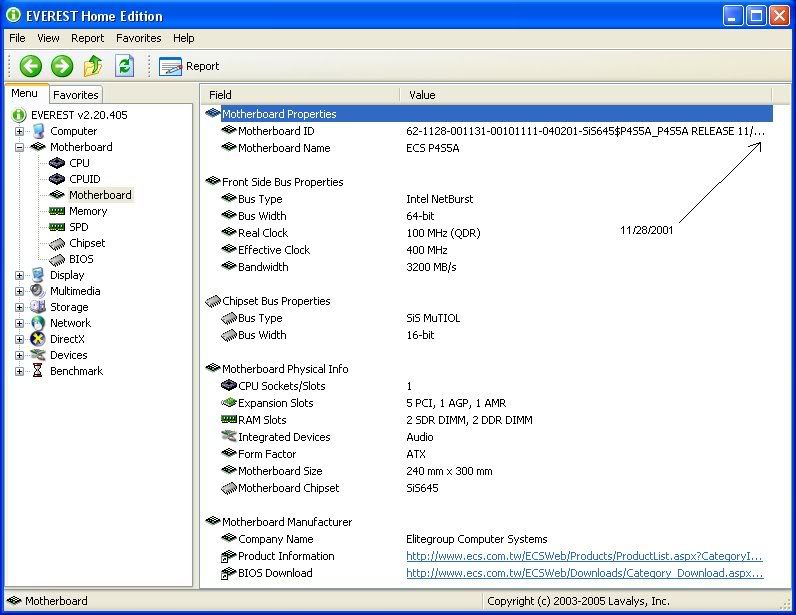Select the Form Factor row
Viewport: 796px width, 615px height.
(x=488, y=454)
